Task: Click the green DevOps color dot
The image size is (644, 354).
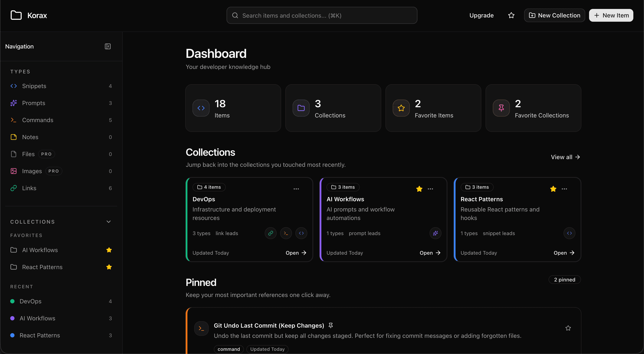Action: (12, 301)
